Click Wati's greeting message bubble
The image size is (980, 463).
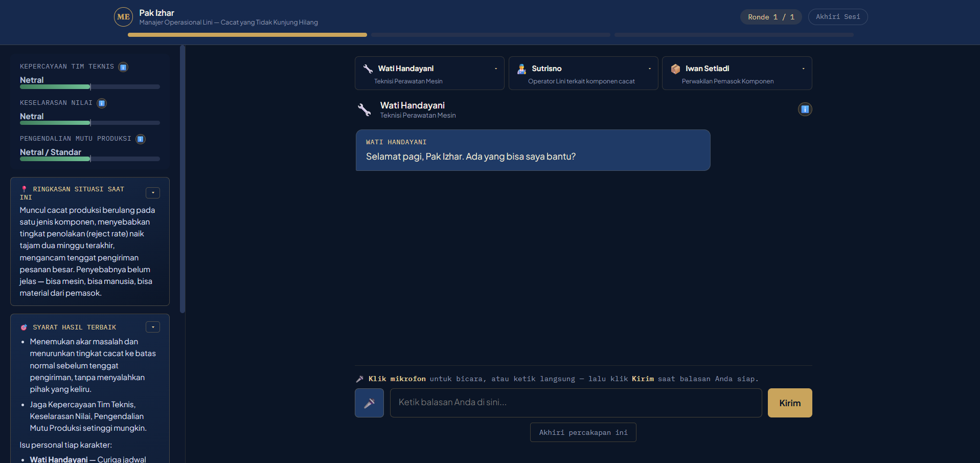pos(533,150)
